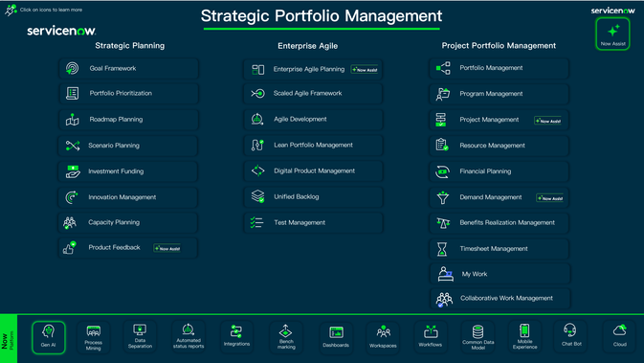Open Resource Management tile
The width and height of the screenshot is (644, 363).
(499, 146)
